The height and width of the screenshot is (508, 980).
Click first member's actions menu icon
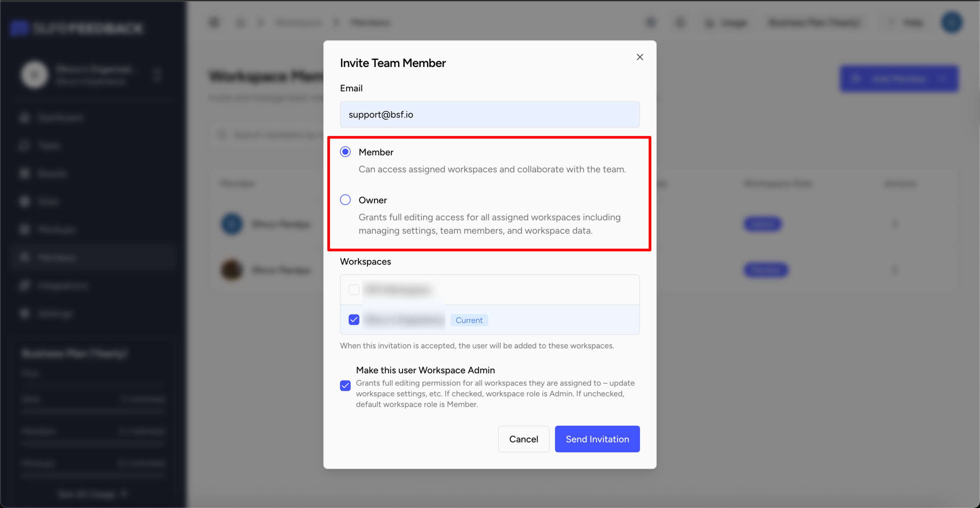(x=895, y=224)
